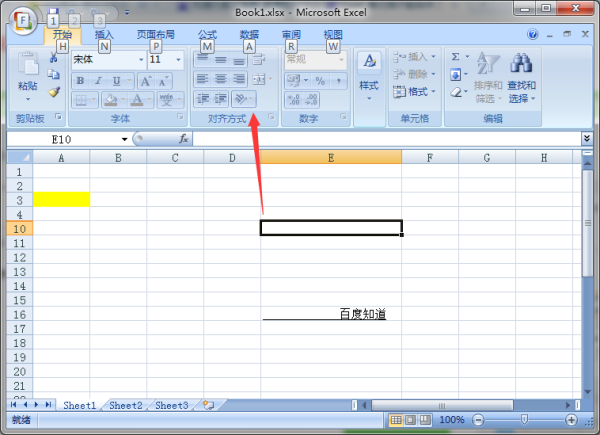
Task: Switch to Page Layout view in status bar
Action: (410, 420)
